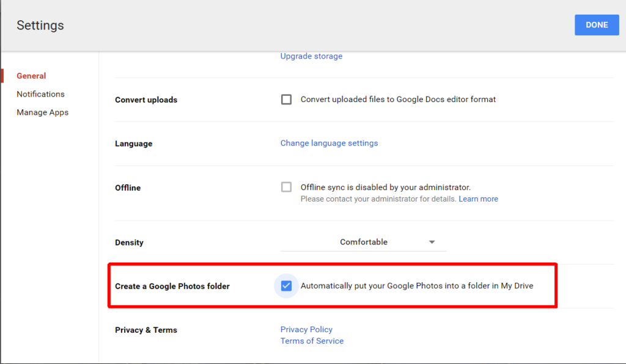
Task: Open the Manage Apps section
Action: [x=42, y=112]
